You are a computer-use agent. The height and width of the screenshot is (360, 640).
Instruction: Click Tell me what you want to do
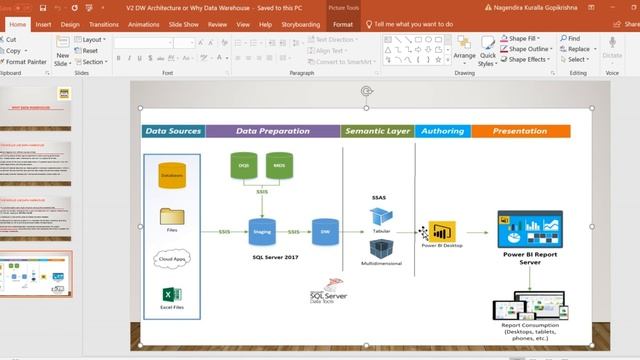click(x=409, y=24)
